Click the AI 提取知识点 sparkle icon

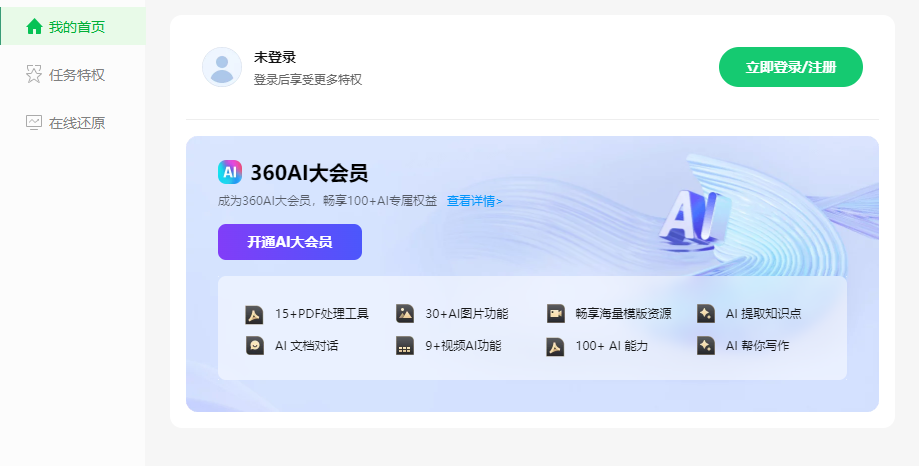706,314
